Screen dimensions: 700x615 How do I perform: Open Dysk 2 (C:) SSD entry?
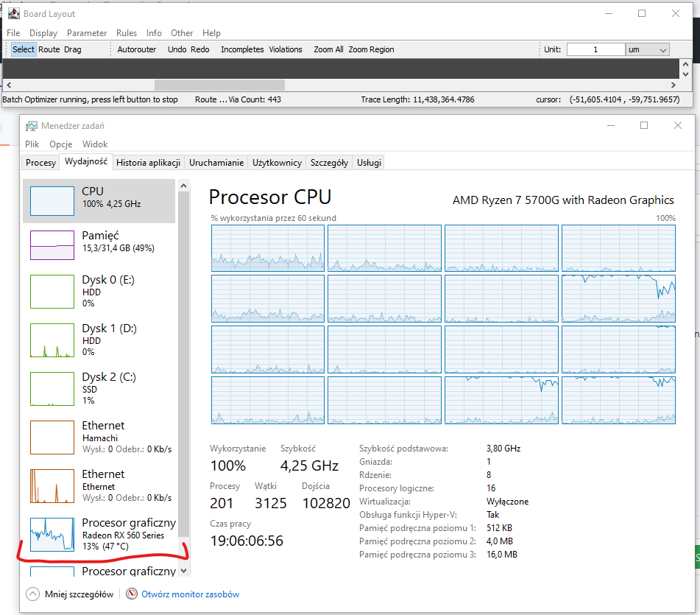[x=99, y=389]
